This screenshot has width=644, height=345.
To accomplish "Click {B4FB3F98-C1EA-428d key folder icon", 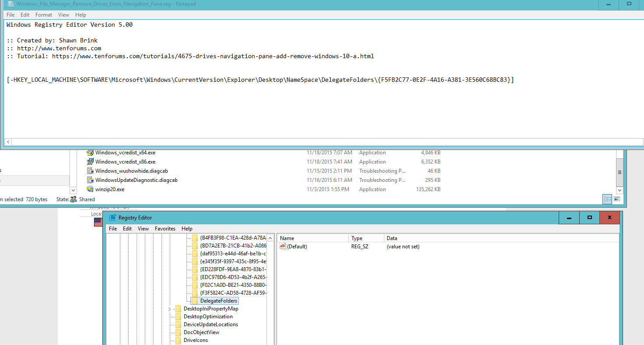I will click(195, 238).
